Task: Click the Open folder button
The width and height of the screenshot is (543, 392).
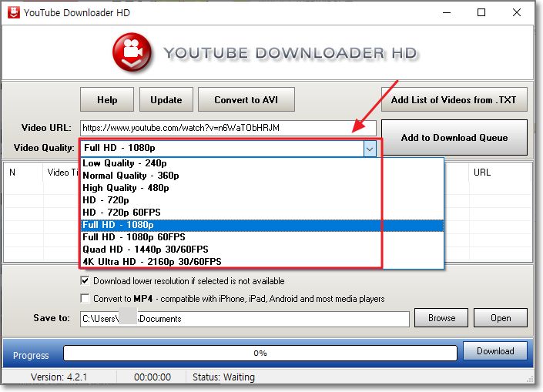Action: (501, 318)
